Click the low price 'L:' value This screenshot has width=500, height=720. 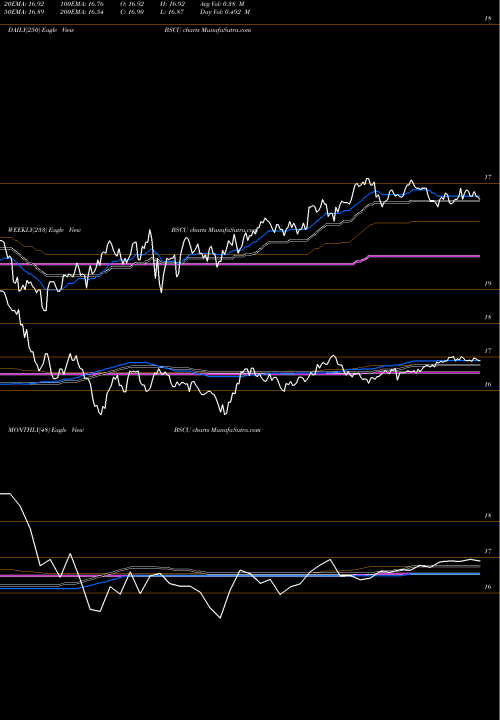[172, 12]
